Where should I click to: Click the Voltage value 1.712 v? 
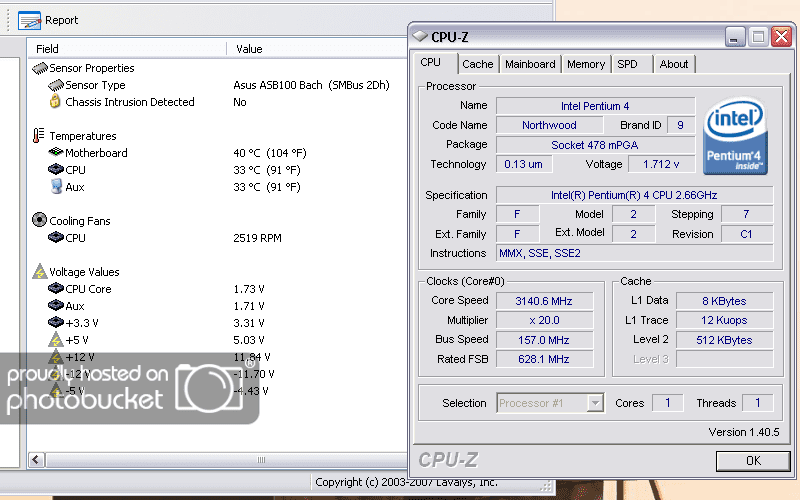(x=661, y=164)
